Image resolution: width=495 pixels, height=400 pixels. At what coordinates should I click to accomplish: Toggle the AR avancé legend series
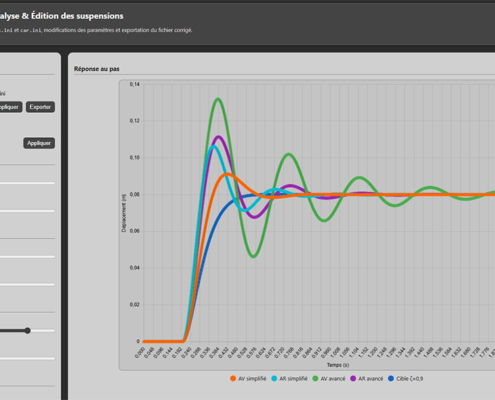(367, 379)
